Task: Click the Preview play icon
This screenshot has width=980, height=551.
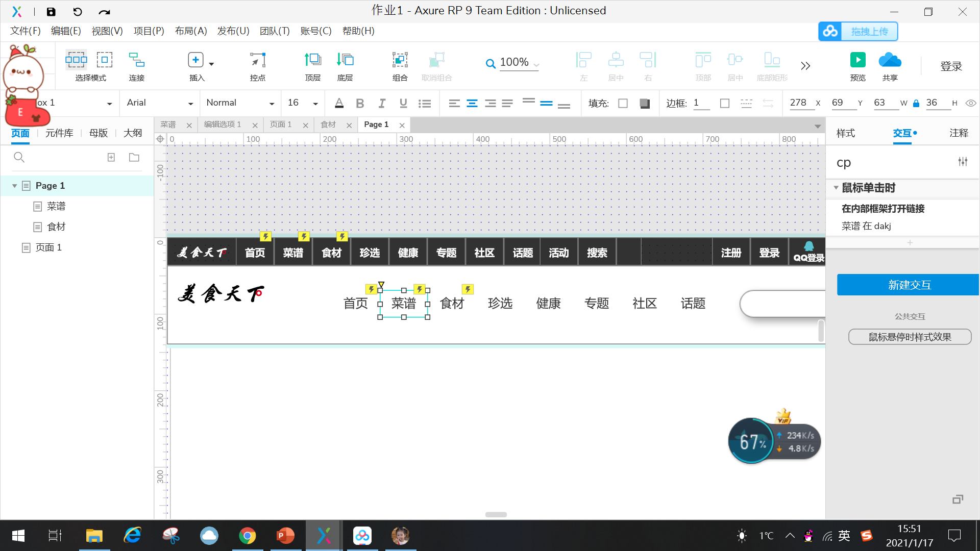Action: tap(857, 60)
